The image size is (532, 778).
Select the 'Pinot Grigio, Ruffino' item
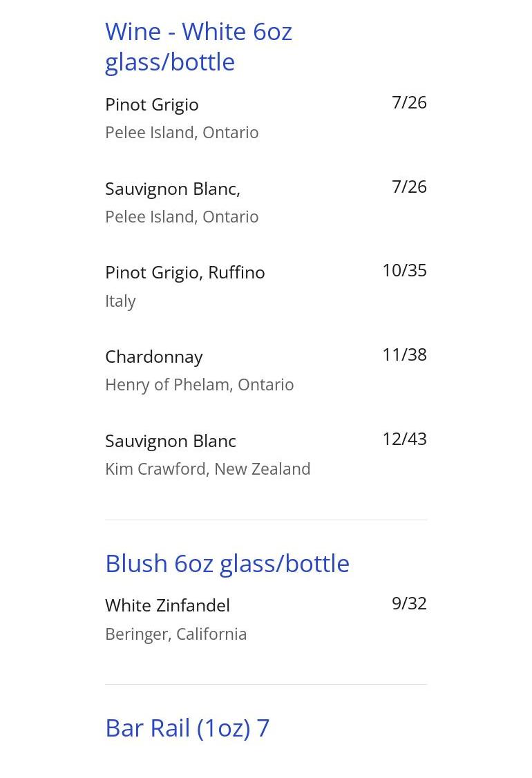[x=185, y=272]
